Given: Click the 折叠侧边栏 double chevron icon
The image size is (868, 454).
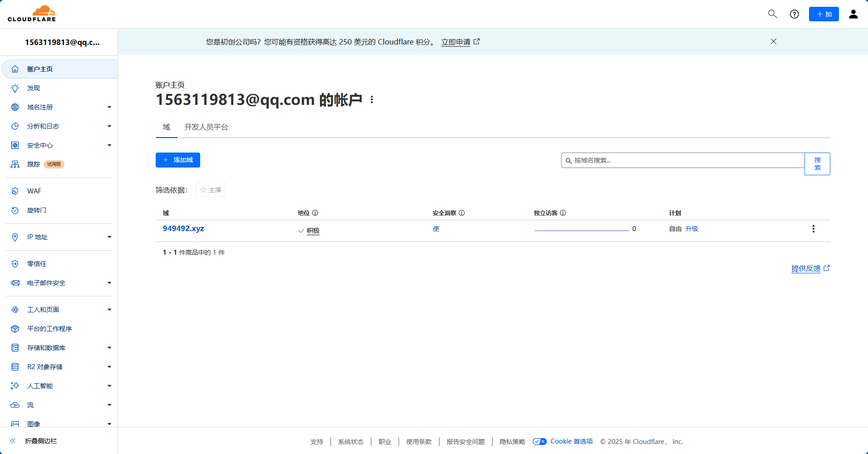Looking at the screenshot, I should point(13,441).
